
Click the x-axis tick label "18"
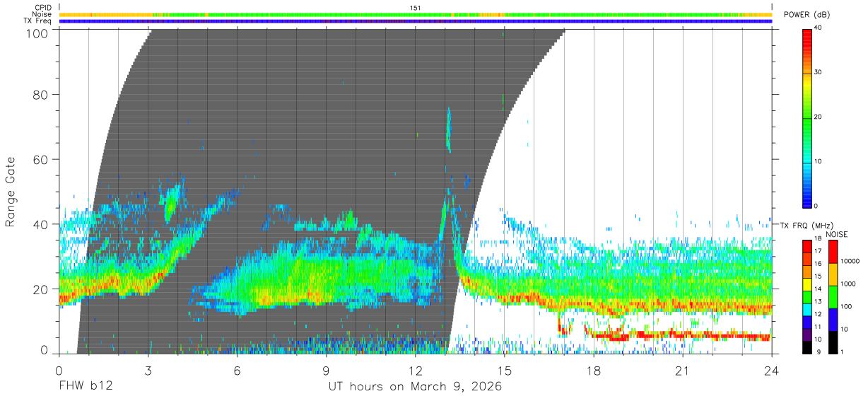(x=594, y=371)
